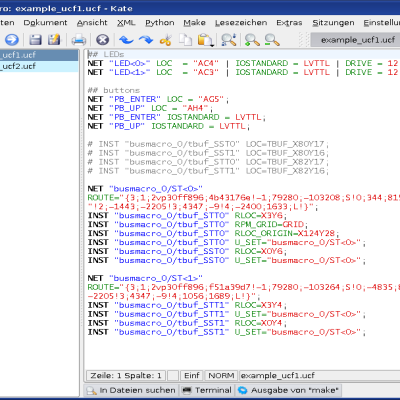Click "PB_UP" IOSTANDARD = LVTTL line
400x400 pixels.
click(x=169, y=126)
